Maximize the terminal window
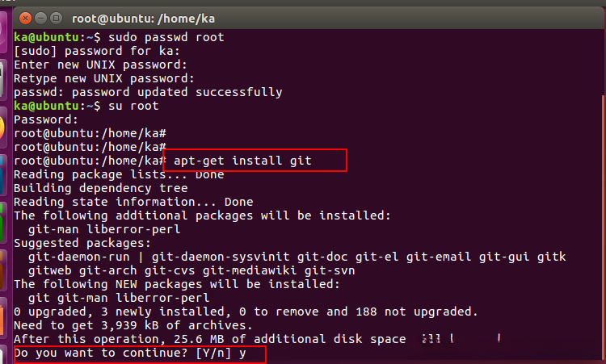Image resolution: width=606 pixels, height=364 pixels. pyautogui.click(x=57, y=17)
